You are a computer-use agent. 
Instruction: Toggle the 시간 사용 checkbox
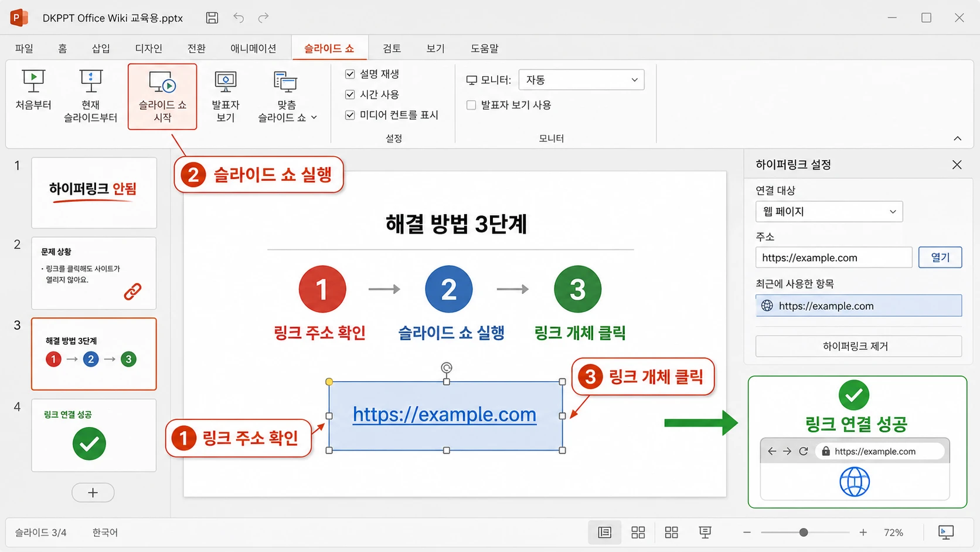[350, 94]
